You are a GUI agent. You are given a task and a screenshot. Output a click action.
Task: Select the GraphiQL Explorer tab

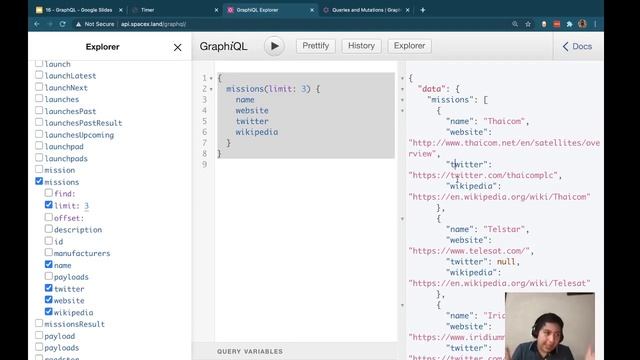270,10
